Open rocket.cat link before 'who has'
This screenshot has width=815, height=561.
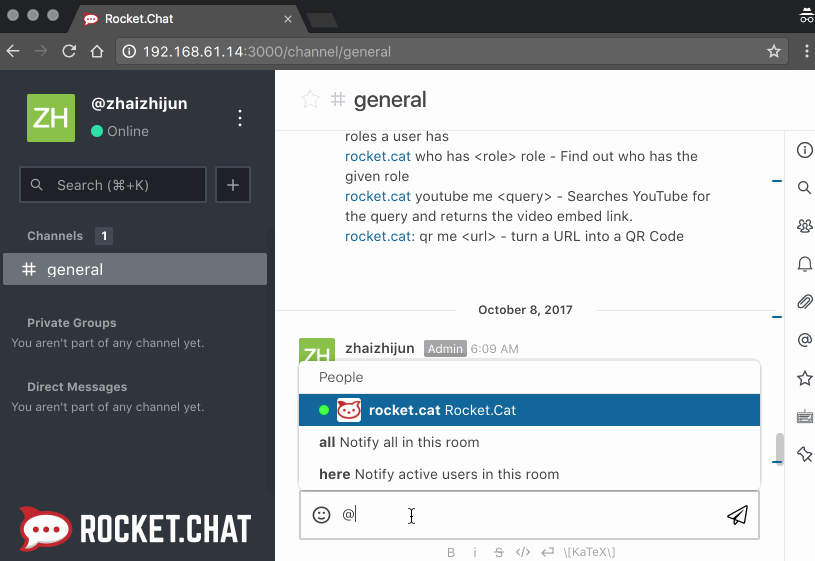tap(378, 156)
